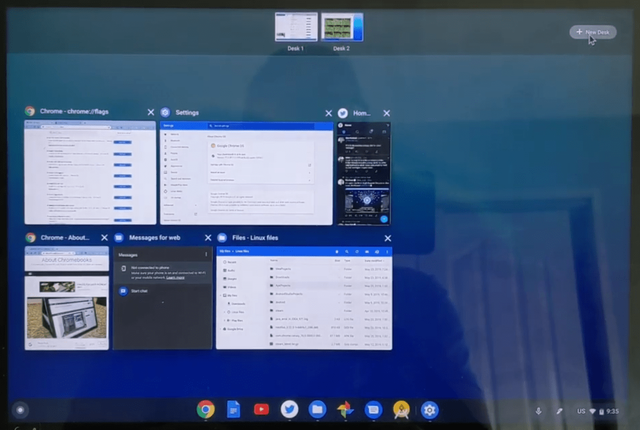Click the Desk 2 label

[341, 48]
